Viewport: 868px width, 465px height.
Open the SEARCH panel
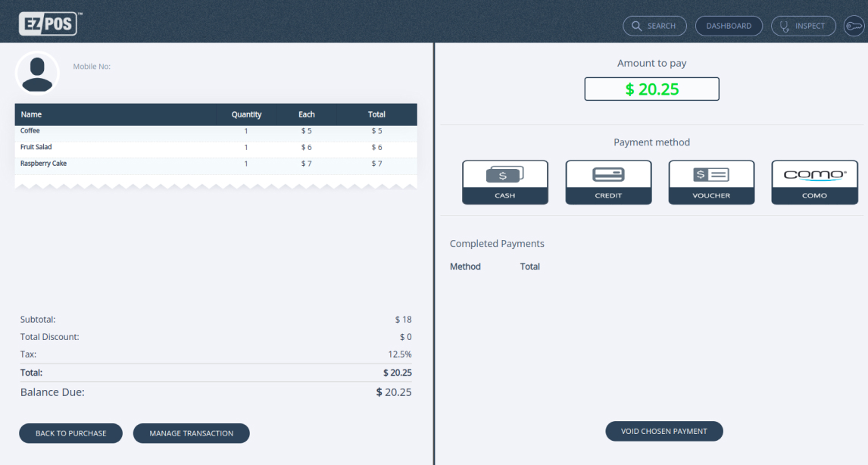pos(654,25)
